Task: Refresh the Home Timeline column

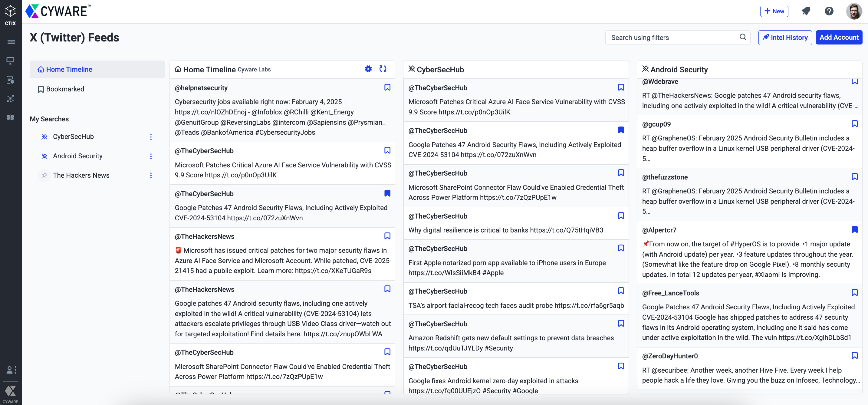Action: (383, 69)
